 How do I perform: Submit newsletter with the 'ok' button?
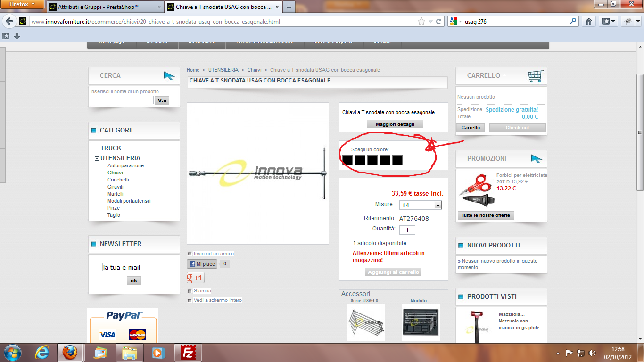(134, 280)
